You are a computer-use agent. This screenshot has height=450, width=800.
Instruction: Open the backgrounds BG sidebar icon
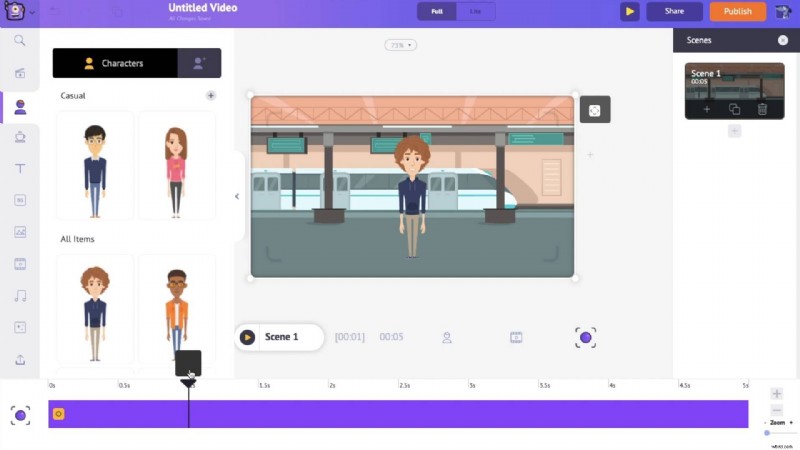coord(20,200)
